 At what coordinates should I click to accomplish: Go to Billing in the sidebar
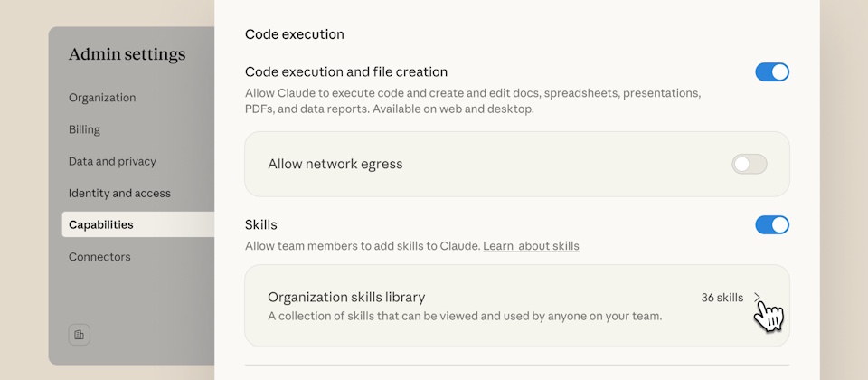[x=84, y=129]
